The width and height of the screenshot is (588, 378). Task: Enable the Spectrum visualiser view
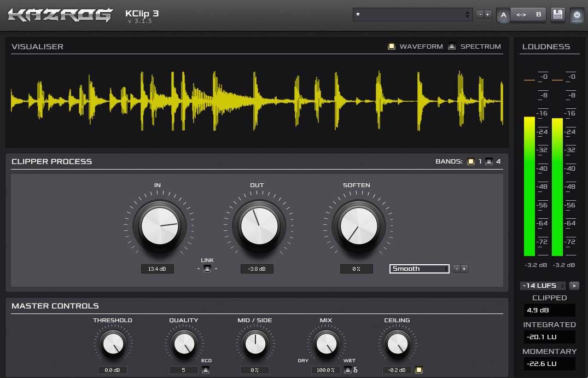[452, 46]
